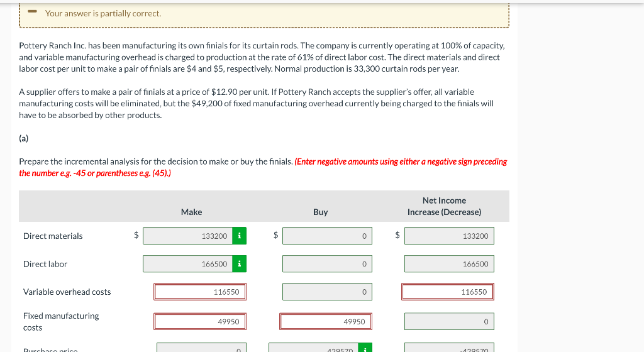The height and width of the screenshot is (352, 644).
Task: Click the '(a)' part label
Action: pyautogui.click(x=24, y=138)
